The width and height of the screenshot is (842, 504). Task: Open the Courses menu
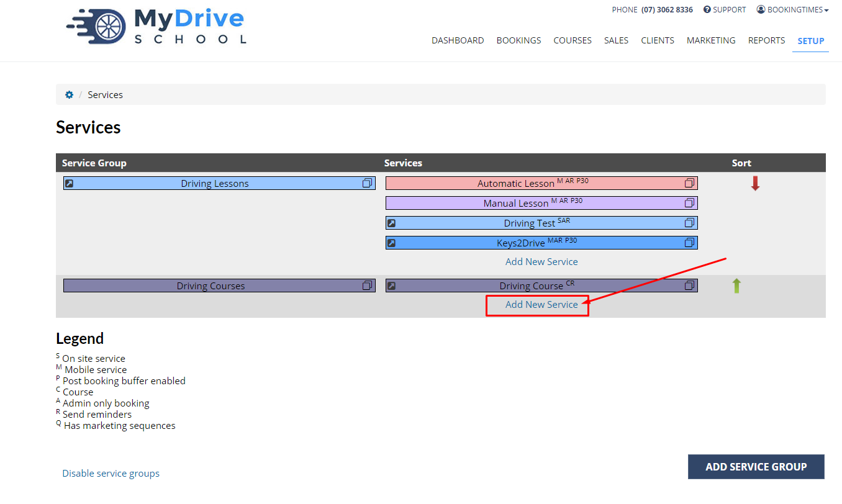pyautogui.click(x=573, y=40)
